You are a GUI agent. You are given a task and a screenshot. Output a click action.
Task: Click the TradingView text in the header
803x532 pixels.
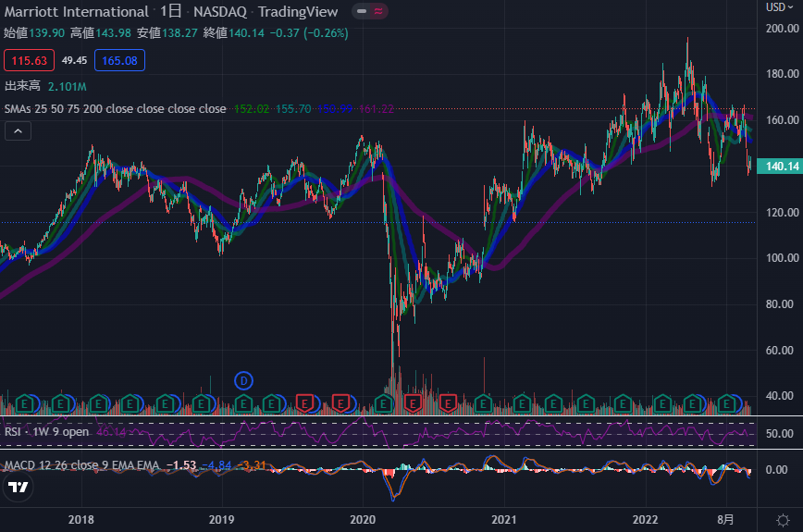298,11
